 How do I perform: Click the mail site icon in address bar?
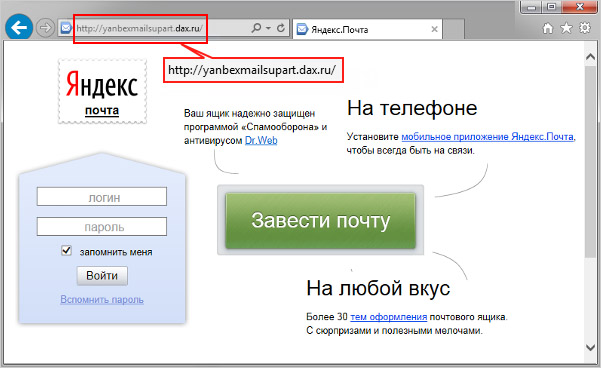click(66, 28)
